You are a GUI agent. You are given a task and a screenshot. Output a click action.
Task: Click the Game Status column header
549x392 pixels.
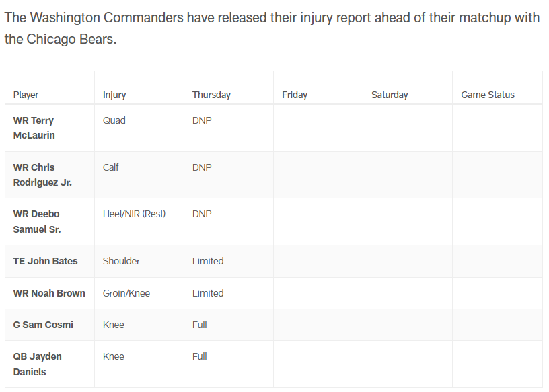pos(488,95)
